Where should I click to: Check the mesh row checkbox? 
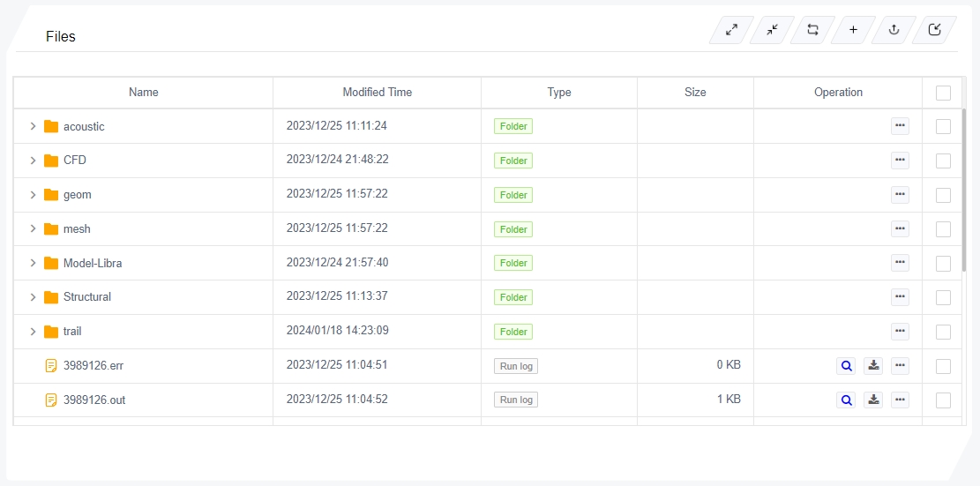click(943, 229)
